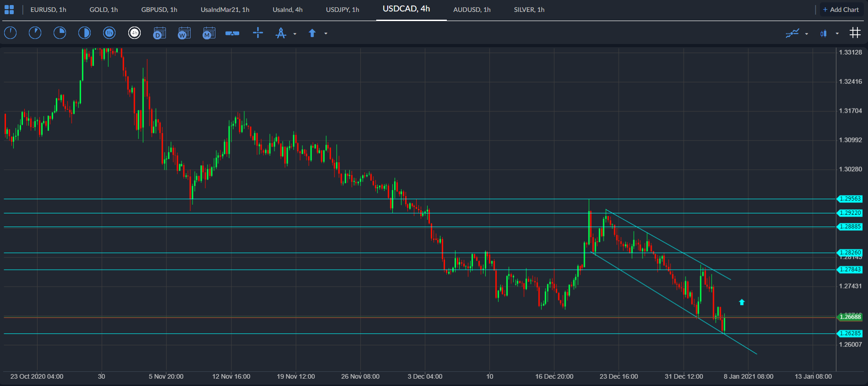Screen dimensions: 868x386
Task: Click the 1.32416 price axis value
Action: coord(850,82)
